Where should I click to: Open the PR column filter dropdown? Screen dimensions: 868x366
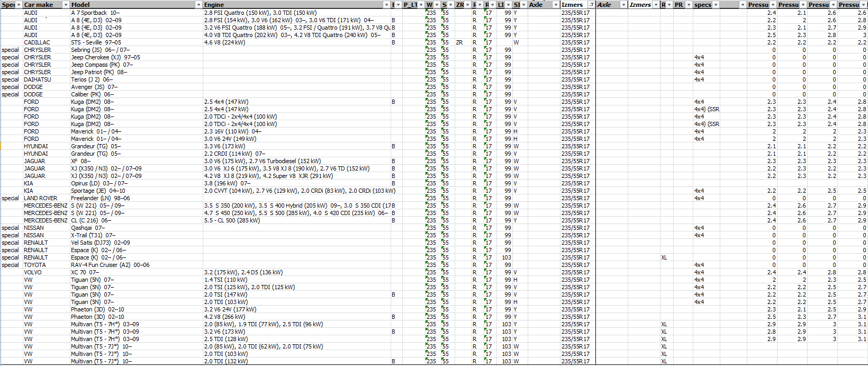pos(689,5)
